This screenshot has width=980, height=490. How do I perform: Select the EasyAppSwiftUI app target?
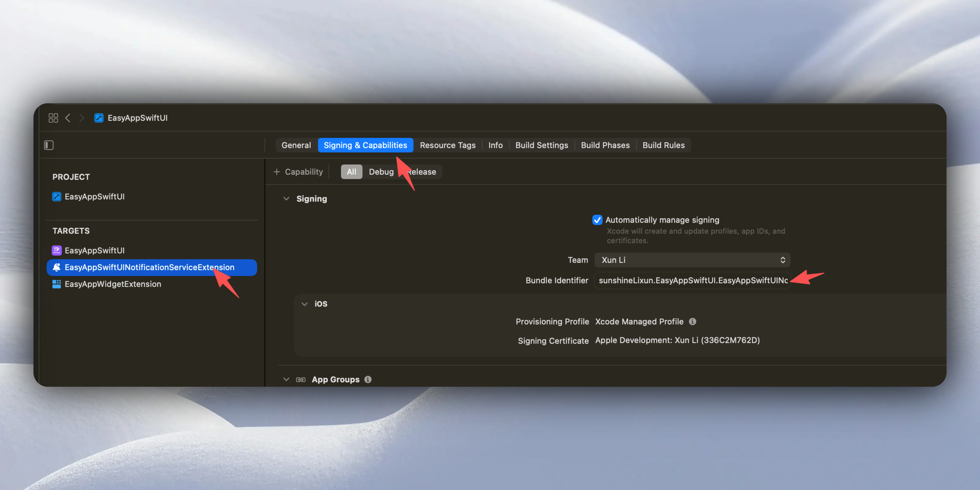[94, 250]
